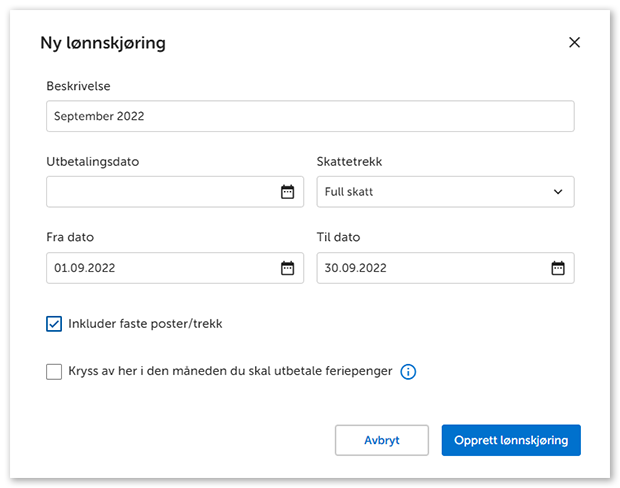Uncheck the Inkluder faste poster/trekk checkbox
The image size is (620, 488).
pos(54,324)
